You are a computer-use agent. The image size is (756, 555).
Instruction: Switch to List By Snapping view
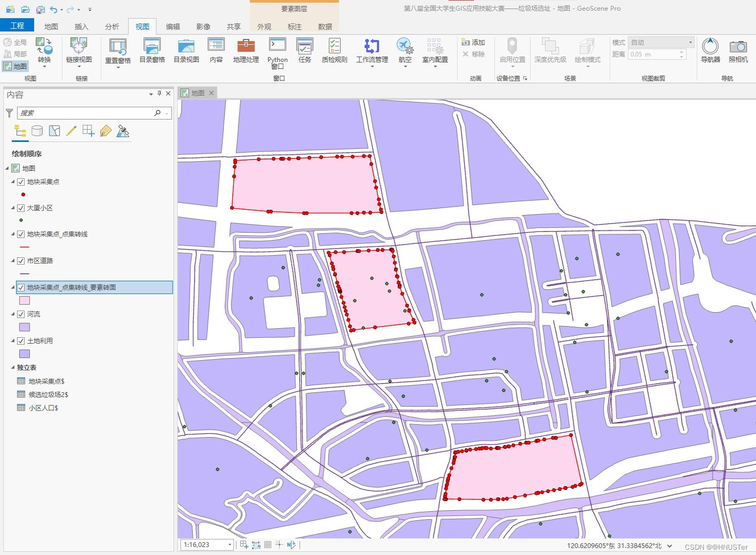tap(89, 131)
